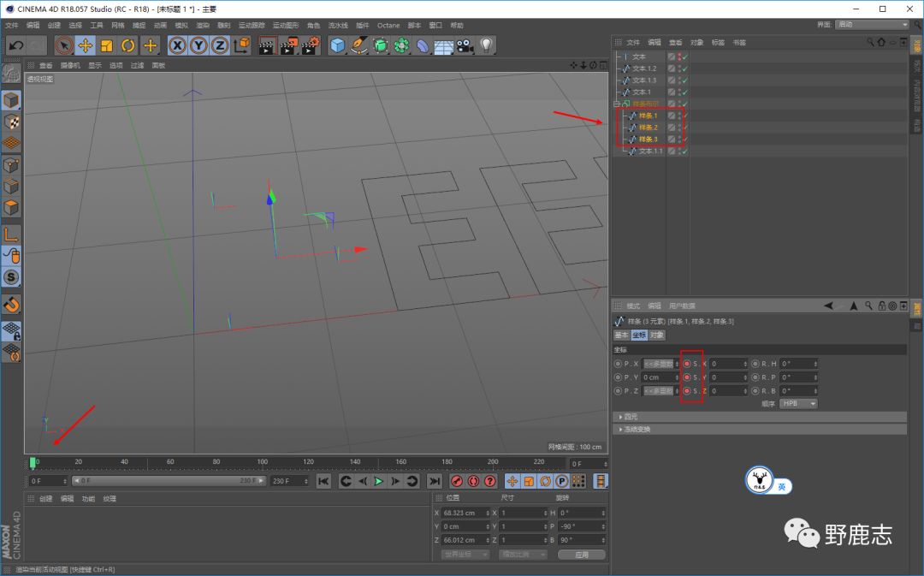Viewport: 924px width, 576px height.
Task: Expand the 四元 section
Action: tap(631, 417)
